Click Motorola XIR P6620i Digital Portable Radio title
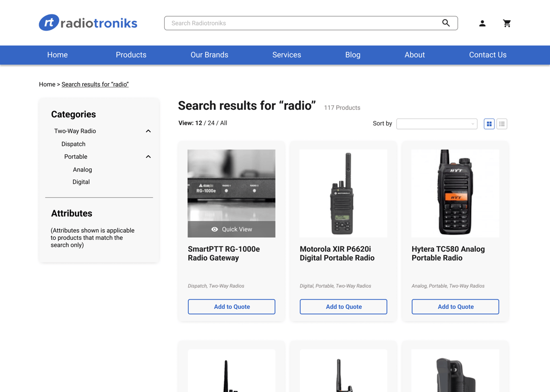 tap(337, 253)
